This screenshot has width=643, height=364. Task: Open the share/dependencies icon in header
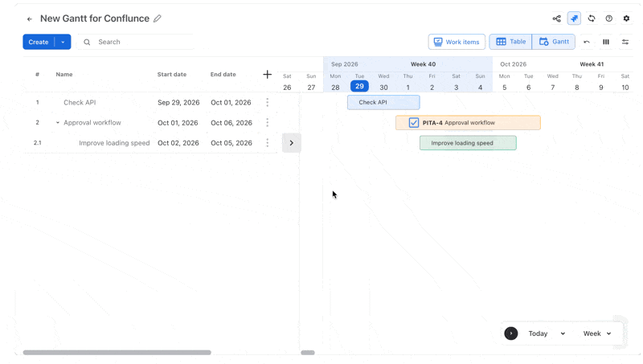tap(556, 18)
